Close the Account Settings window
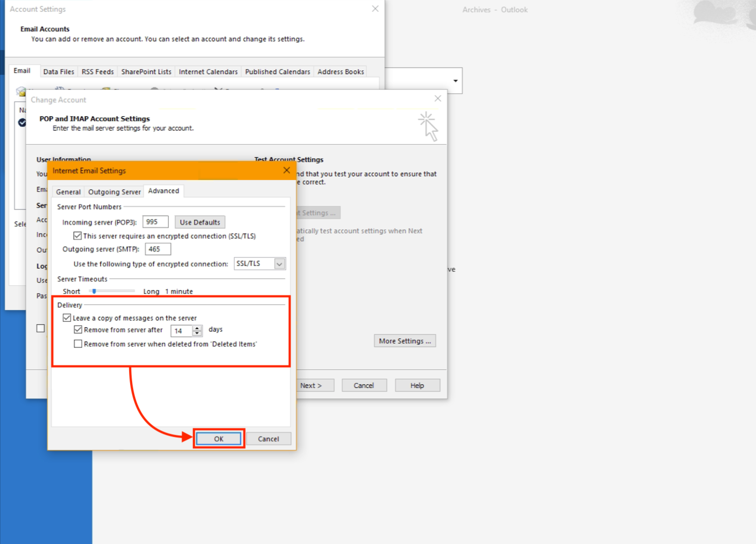Image resolution: width=756 pixels, height=544 pixels. pyautogui.click(x=375, y=9)
